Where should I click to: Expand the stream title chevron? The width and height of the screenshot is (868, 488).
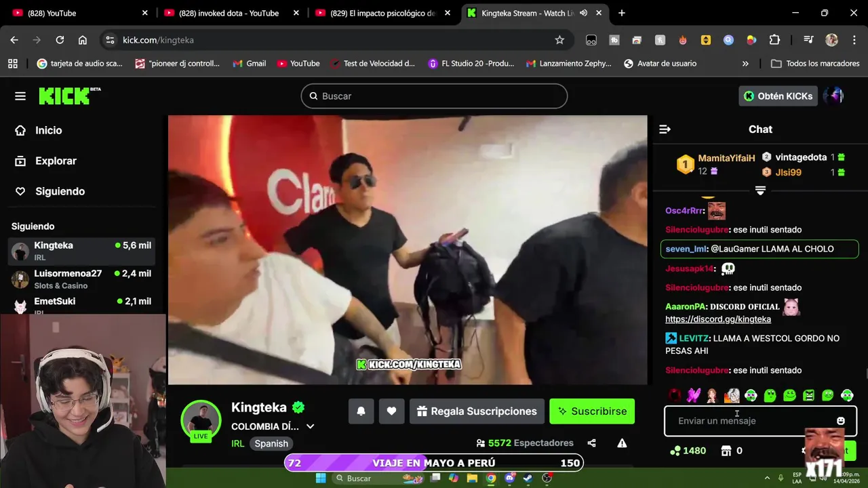[311, 426]
